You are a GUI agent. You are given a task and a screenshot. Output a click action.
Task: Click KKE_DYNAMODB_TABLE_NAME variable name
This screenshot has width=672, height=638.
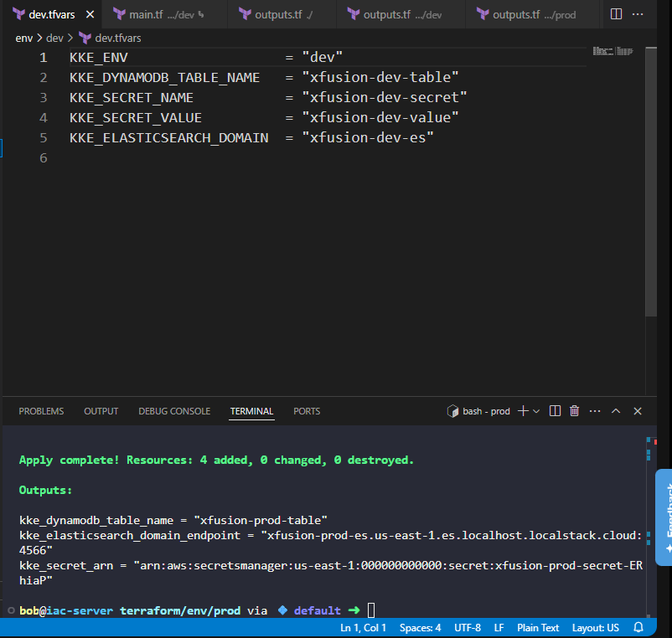pyautogui.click(x=164, y=78)
